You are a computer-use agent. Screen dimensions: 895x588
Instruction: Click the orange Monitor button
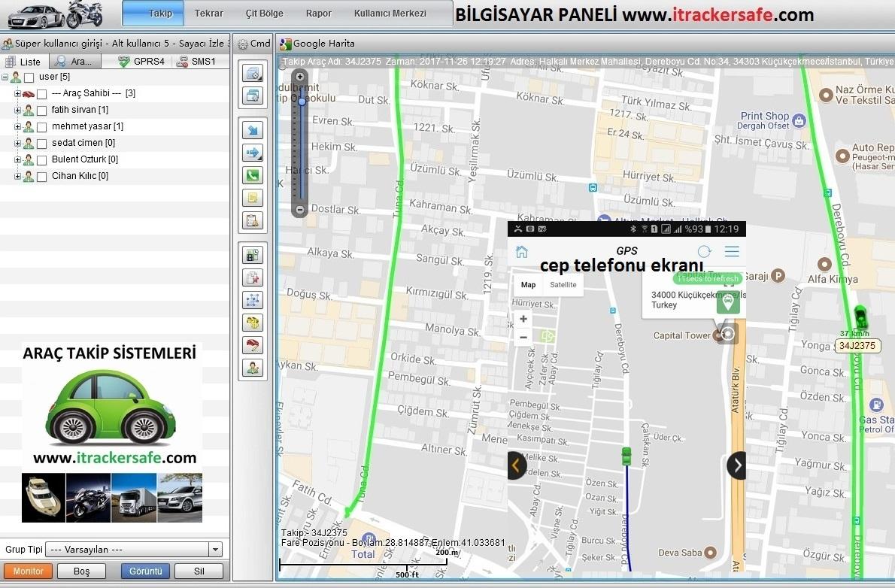pos(29,571)
